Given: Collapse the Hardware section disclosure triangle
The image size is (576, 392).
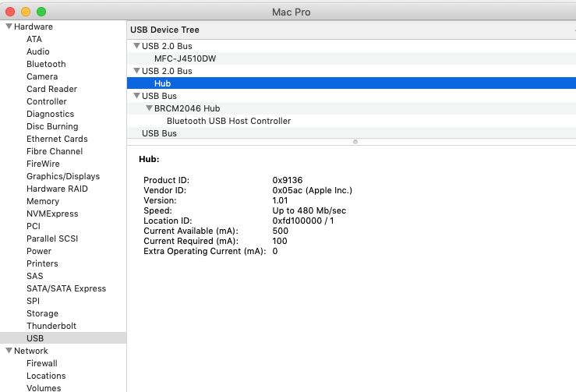Looking at the screenshot, I should [x=9, y=26].
